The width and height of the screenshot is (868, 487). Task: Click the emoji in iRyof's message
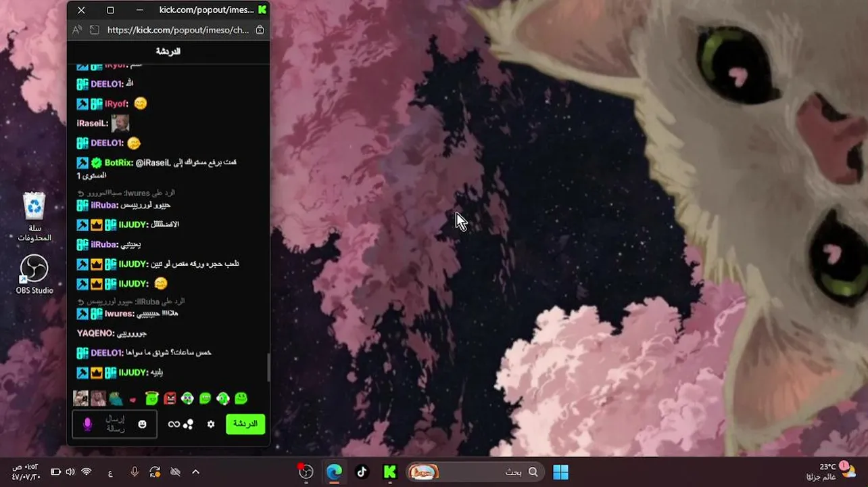[x=140, y=103]
